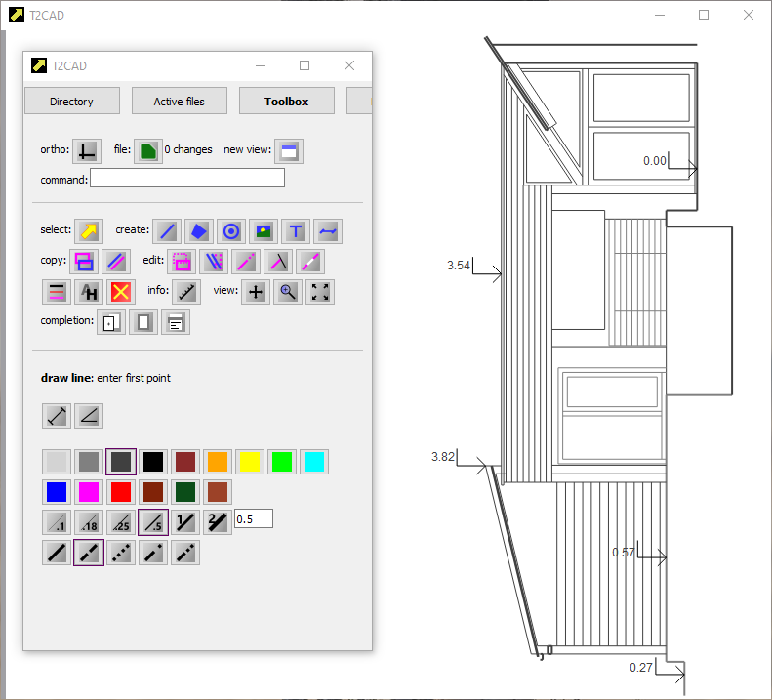Toggle the ortho mode button
This screenshot has width=772, height=700.
pyautogui.click(x=87, y=150)
